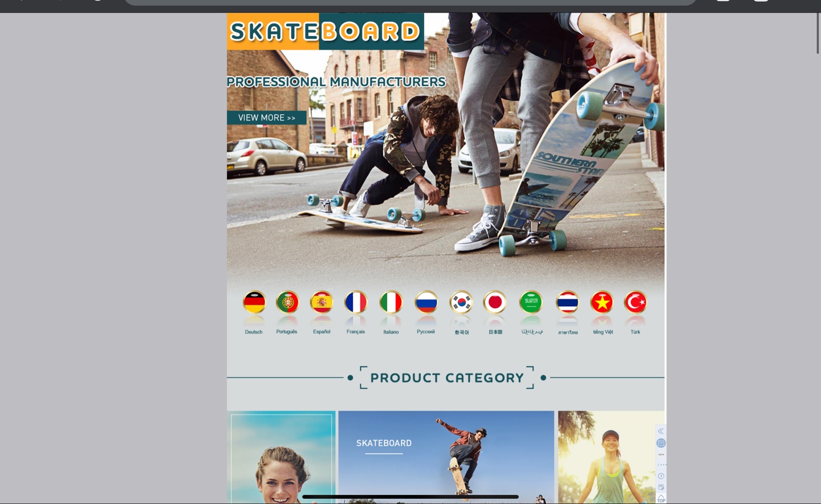Click the Türk language label

pos(635,332)
